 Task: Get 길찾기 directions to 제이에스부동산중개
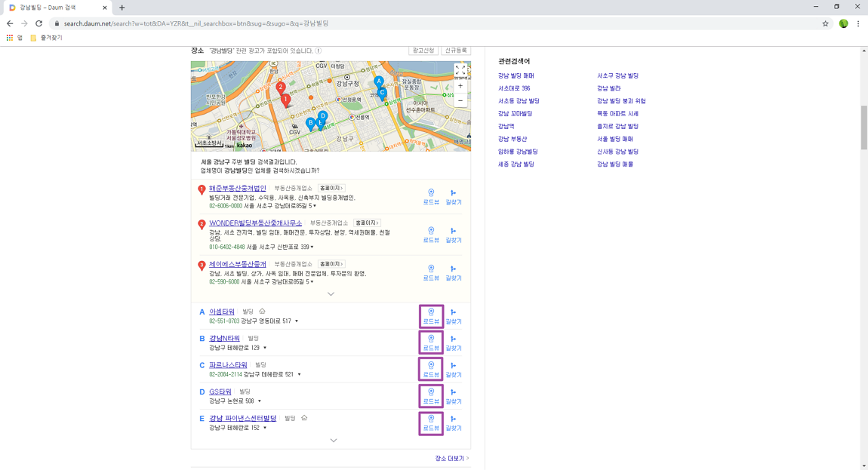[454, 273]
